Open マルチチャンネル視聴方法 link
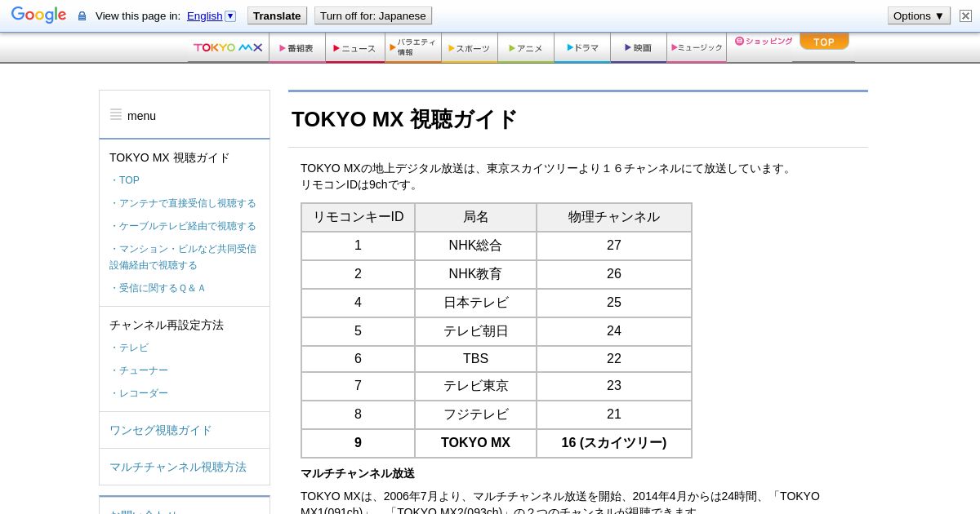 click(178, 467)
